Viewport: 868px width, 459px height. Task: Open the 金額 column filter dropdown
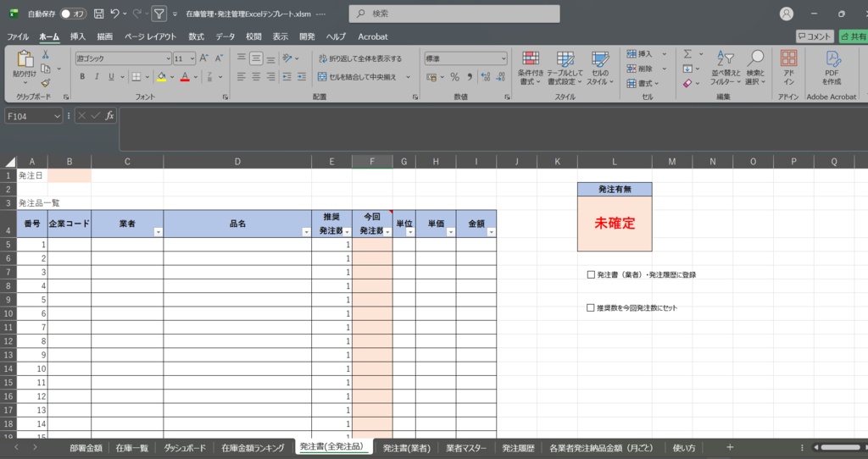click(x=491, y=232)
